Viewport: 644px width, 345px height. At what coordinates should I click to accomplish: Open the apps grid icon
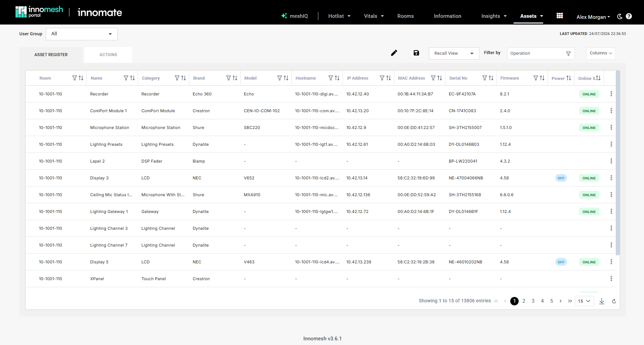coord(560,16)
